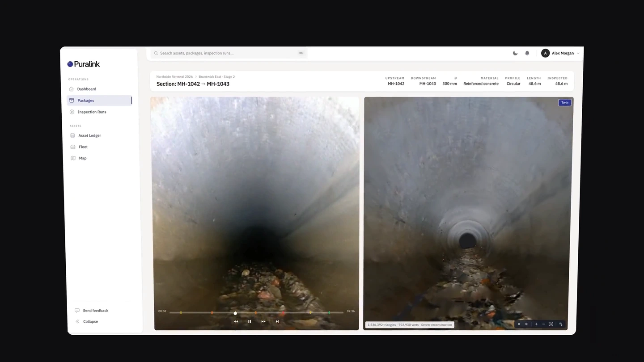Fast-forward the inspection video
The width and height of the screenshot is (644, 362).
coord(263,321)
